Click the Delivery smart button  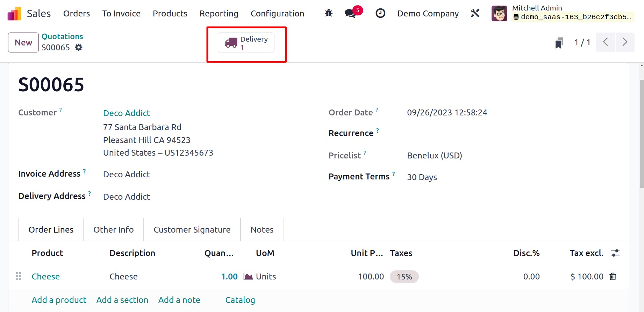click(246, 43)
